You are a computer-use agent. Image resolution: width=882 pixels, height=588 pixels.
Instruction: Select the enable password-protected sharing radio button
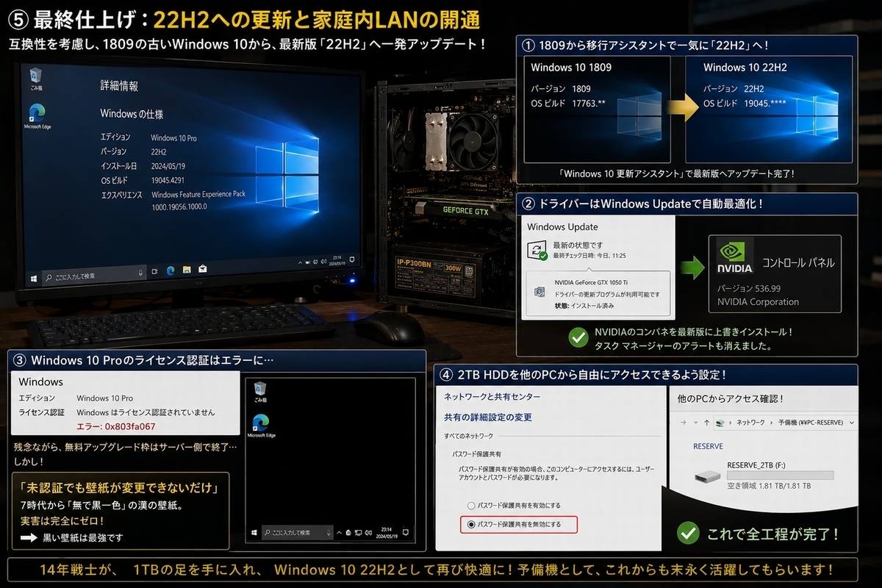471,506
